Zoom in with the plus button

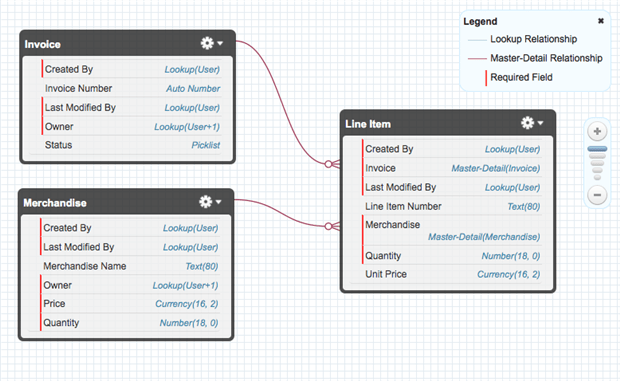point(597,131)
